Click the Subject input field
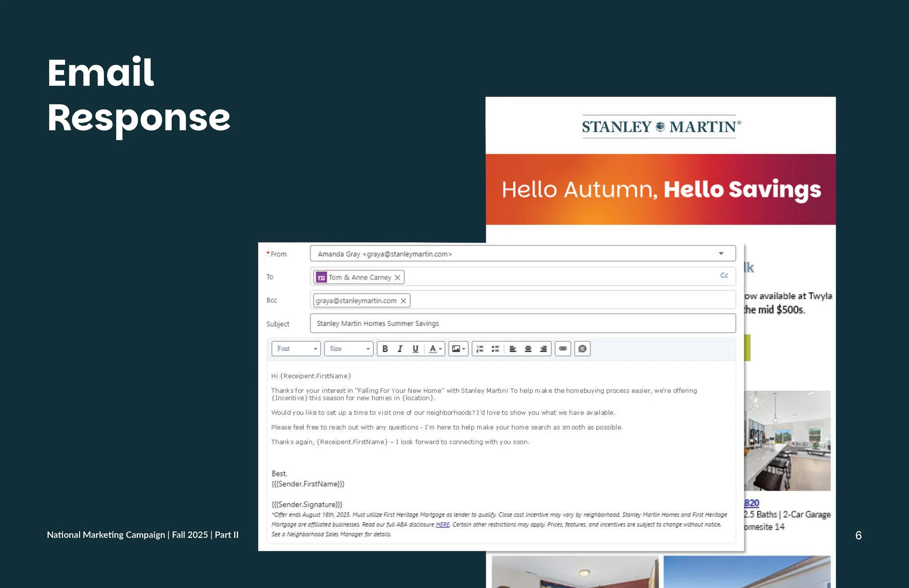 pyautogui.click(x=522, y=323)
